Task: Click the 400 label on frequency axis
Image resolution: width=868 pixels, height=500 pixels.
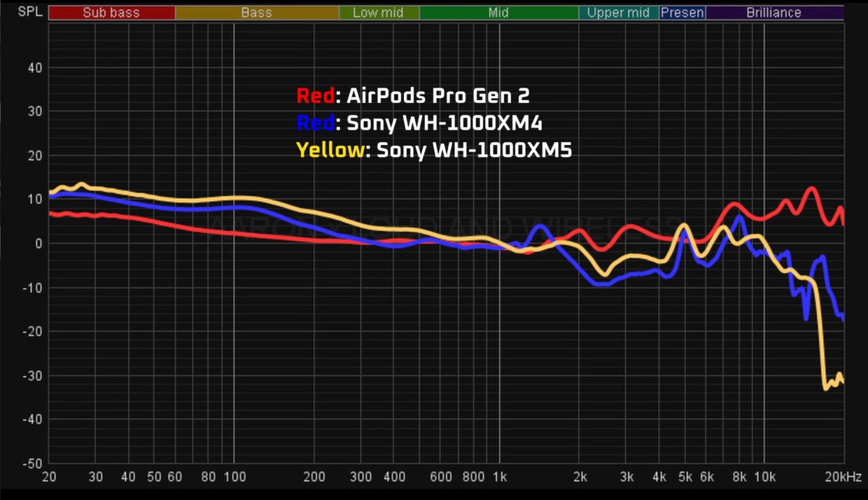Action: (x=394, y=477)
